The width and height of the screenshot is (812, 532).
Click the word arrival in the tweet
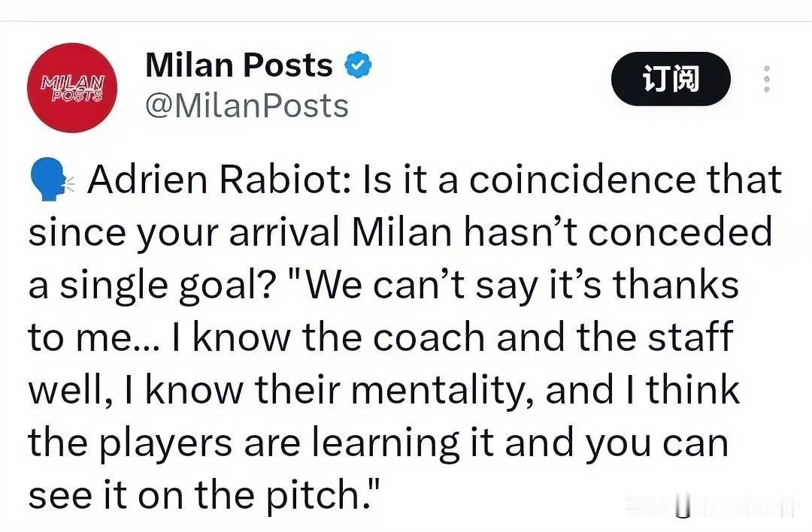tap(283, 232)
